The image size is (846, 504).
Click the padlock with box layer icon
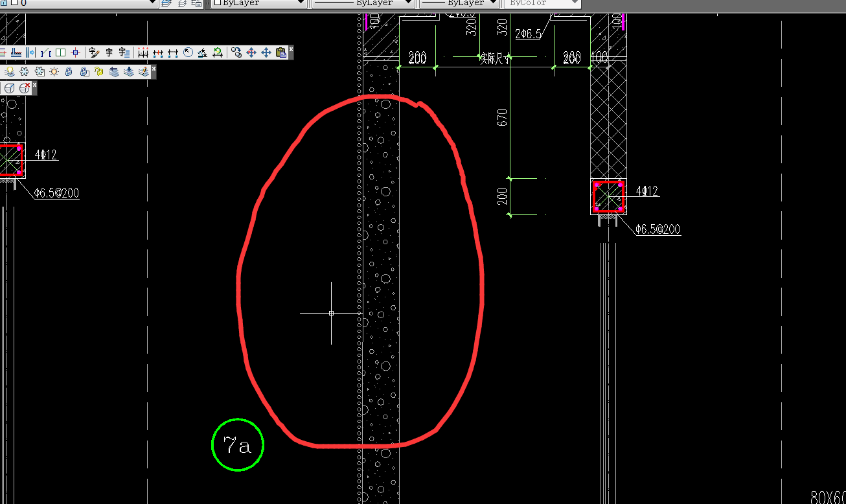pos(84,71)
